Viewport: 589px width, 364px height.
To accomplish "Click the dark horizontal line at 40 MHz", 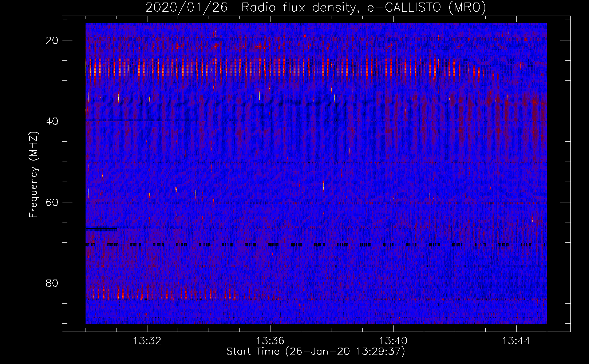I will (x=142, y=120).
